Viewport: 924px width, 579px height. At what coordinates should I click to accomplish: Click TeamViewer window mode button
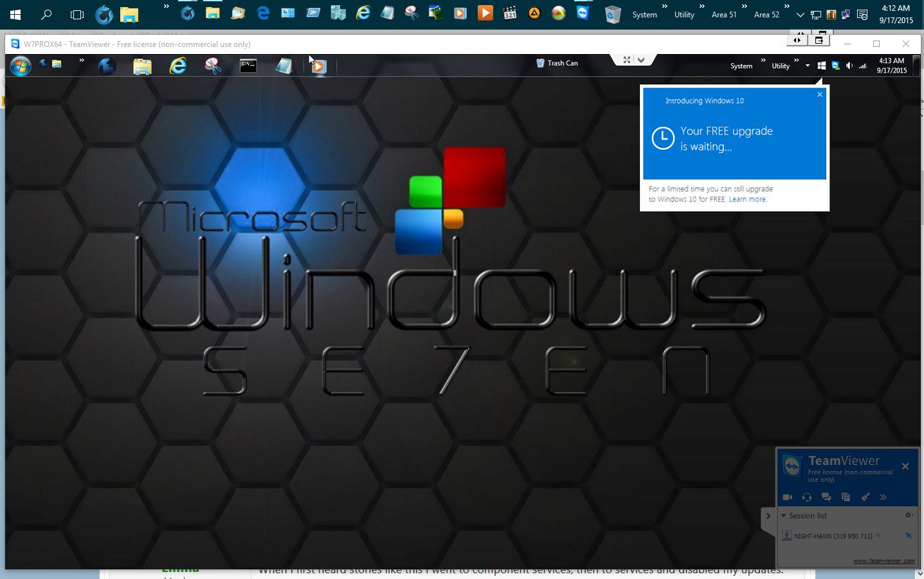point(819,40)
